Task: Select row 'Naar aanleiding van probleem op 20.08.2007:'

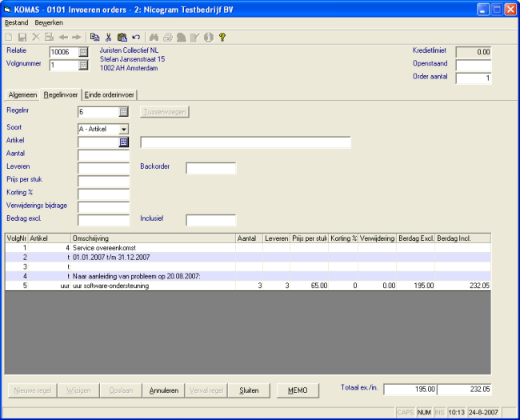Action: coord(248,276)
